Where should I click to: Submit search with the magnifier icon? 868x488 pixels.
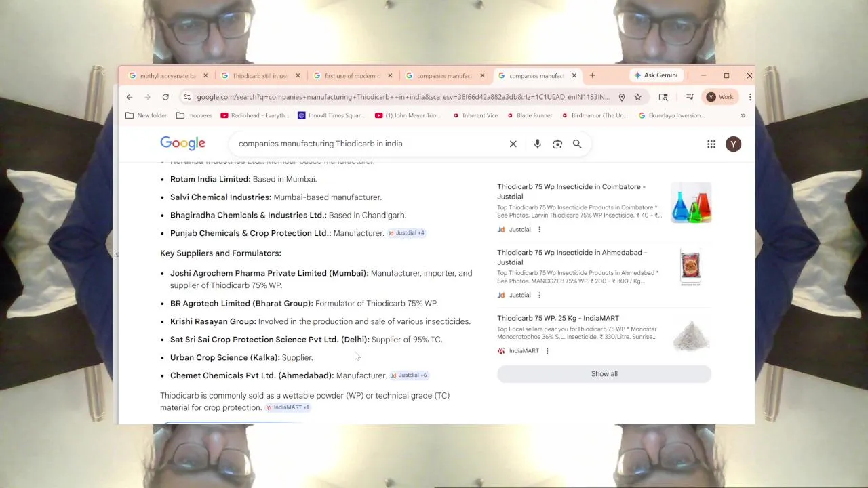[x=577, y=144]
